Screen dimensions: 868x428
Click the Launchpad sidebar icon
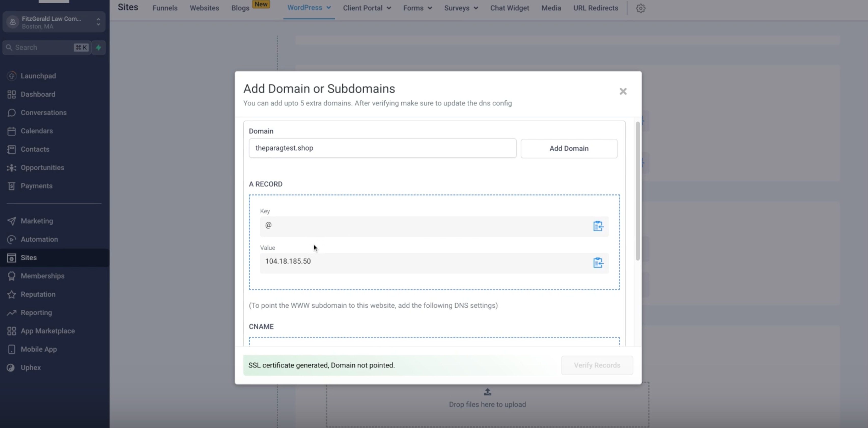(11, 76)
